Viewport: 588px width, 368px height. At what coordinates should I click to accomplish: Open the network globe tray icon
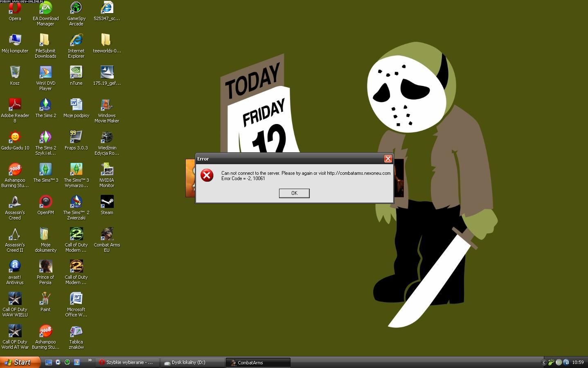coord(559,362)
